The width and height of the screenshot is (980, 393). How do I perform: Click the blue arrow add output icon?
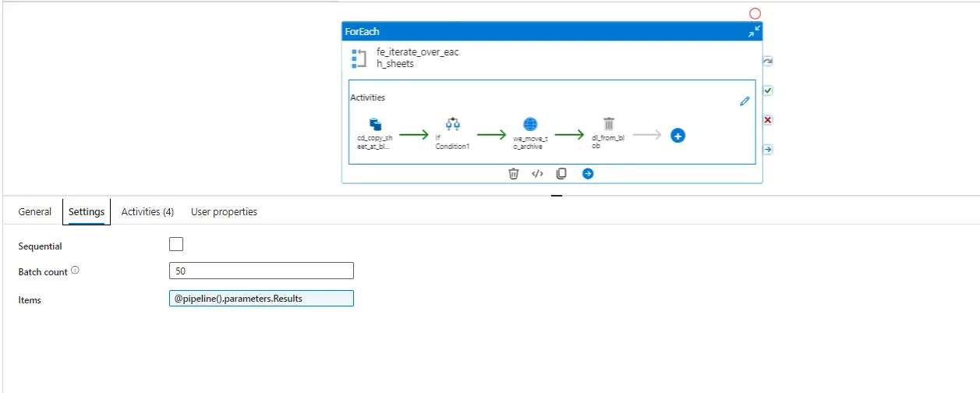pos(588,174)
